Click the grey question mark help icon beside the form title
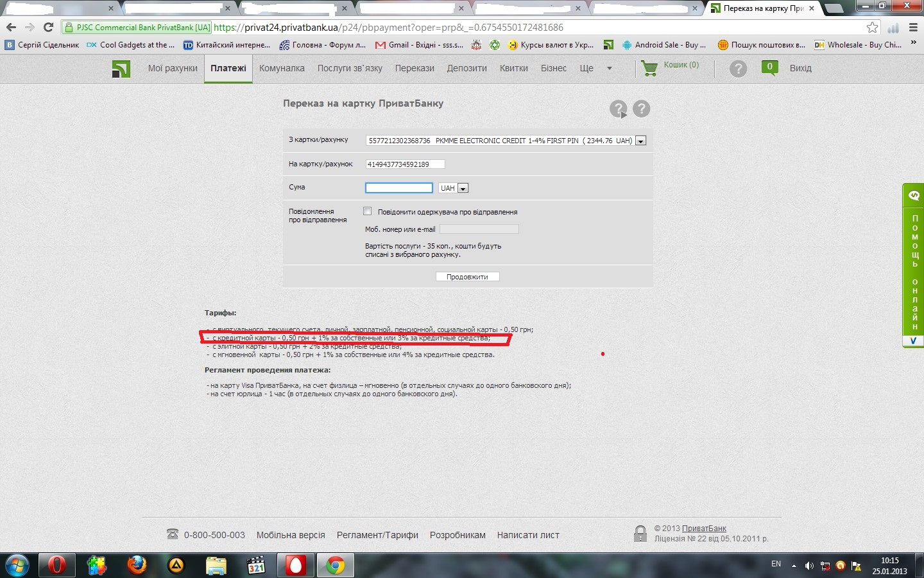 click(x=642, y=109)
